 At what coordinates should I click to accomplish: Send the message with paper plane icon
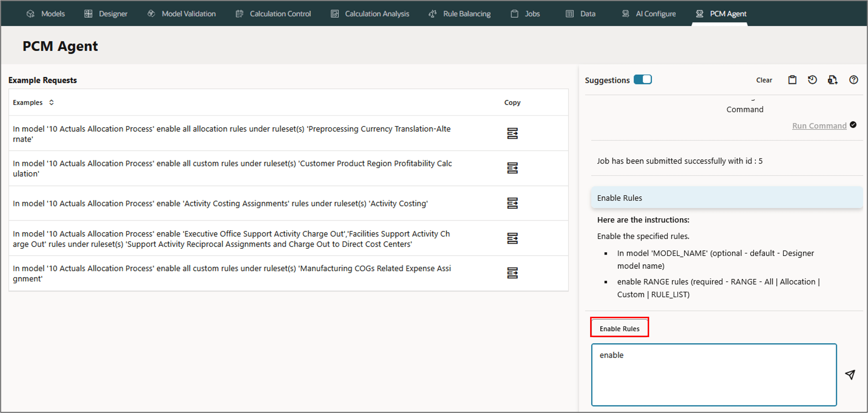850,375
